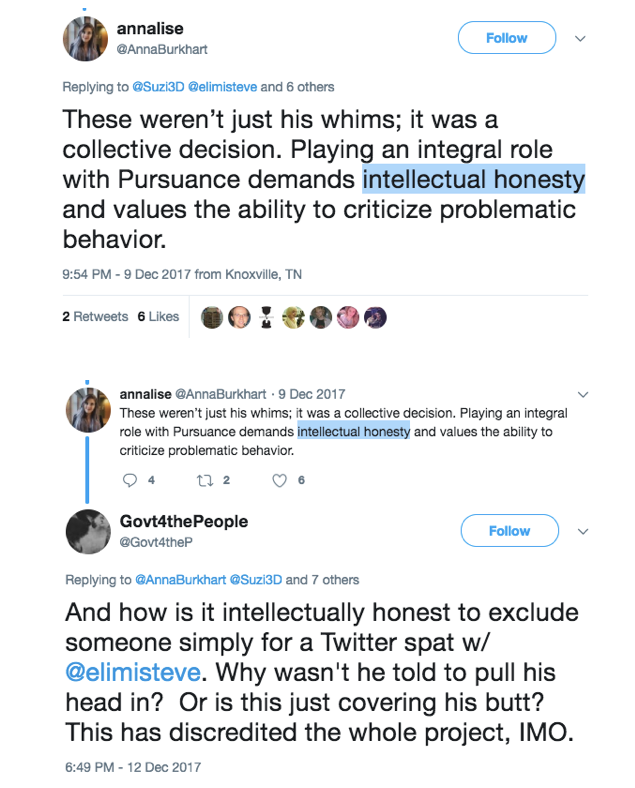Click the reply speech bubble icon
This screenshot has width=635, height=788.
point(130,480)
